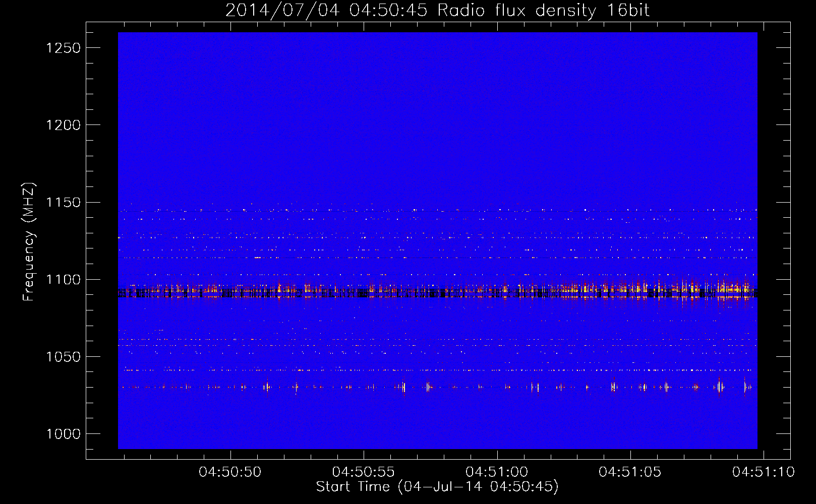Click the 1200 frequency tick label
816x504 pixels.
point(64,125)
